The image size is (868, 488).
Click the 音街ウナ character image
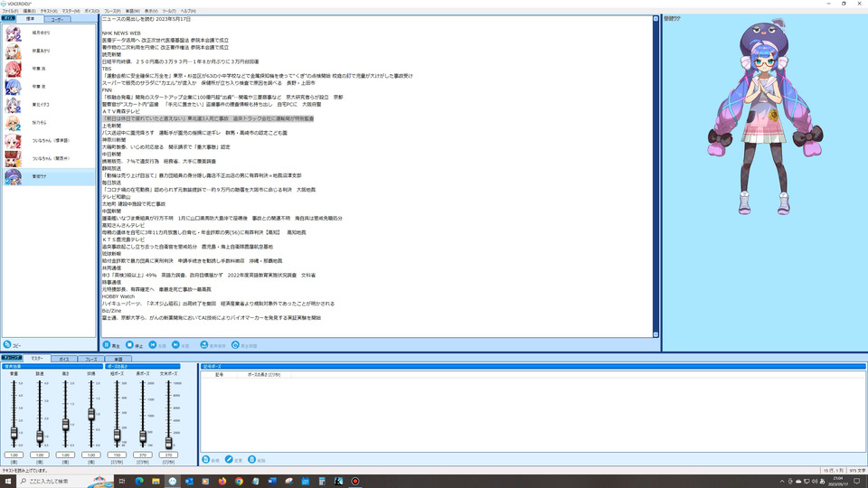click(x=765, y=117)
